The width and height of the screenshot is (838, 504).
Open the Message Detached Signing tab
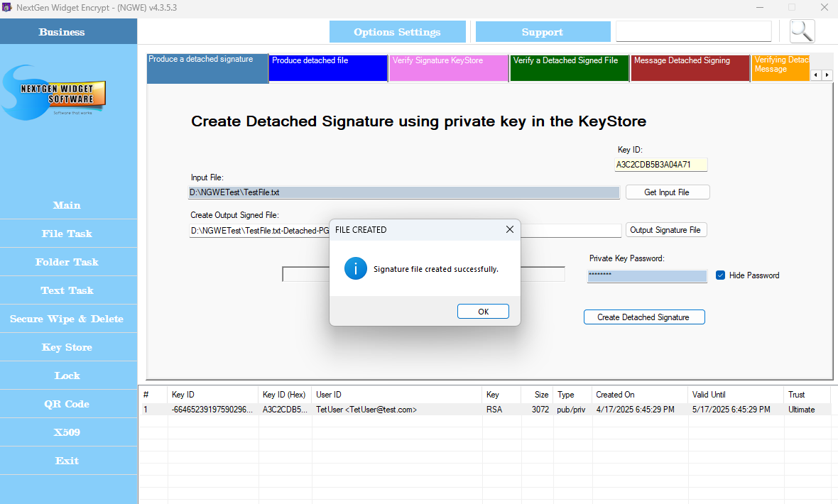tap(690, 68)
